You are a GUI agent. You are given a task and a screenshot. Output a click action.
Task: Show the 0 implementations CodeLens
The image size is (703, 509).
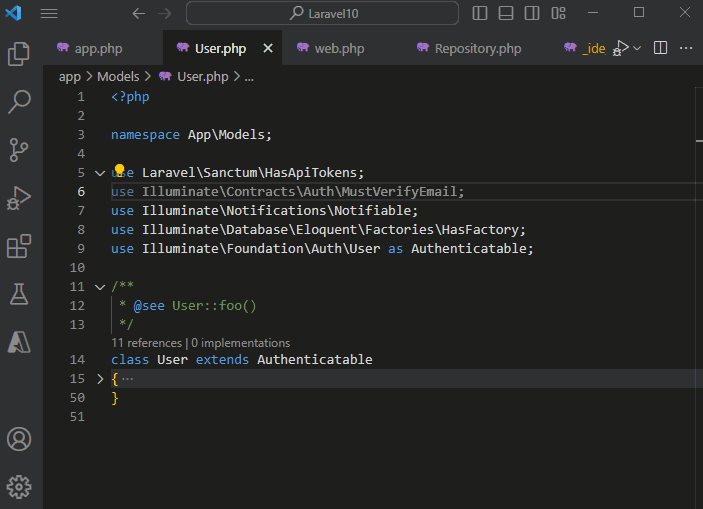click(240, 343)
